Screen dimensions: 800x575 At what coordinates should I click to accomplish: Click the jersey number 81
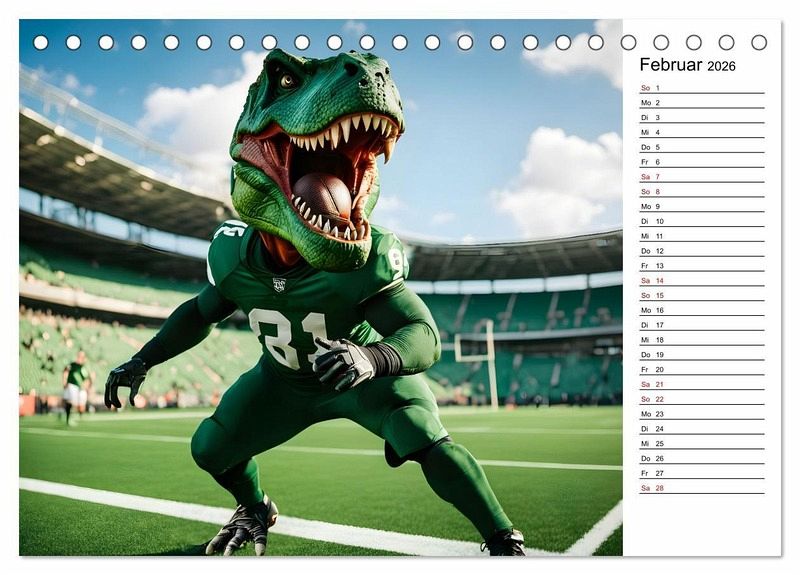pyautogui.click(x=289, y=339)
